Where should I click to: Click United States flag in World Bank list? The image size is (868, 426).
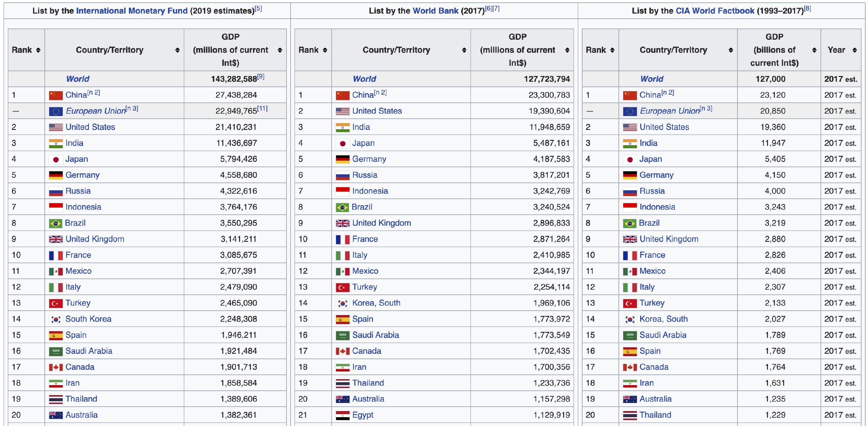point(342,111)
